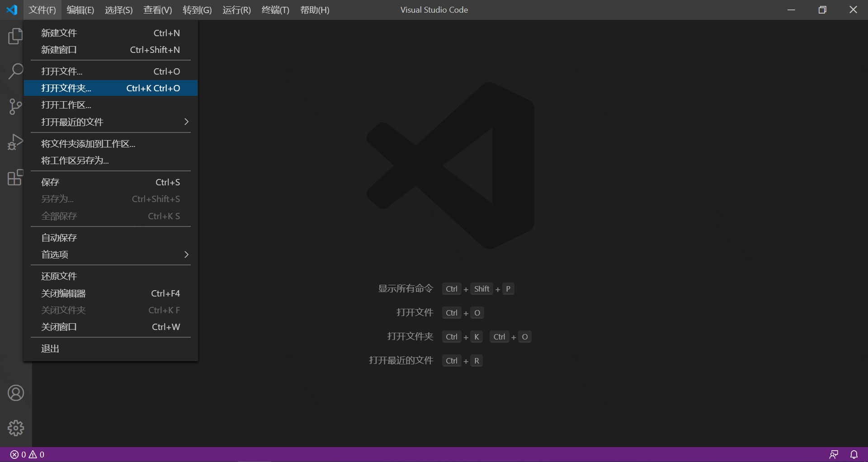This screenshot has width=868, height=462.
Task: Open the notifications bell in status bar
Action: 854,454
